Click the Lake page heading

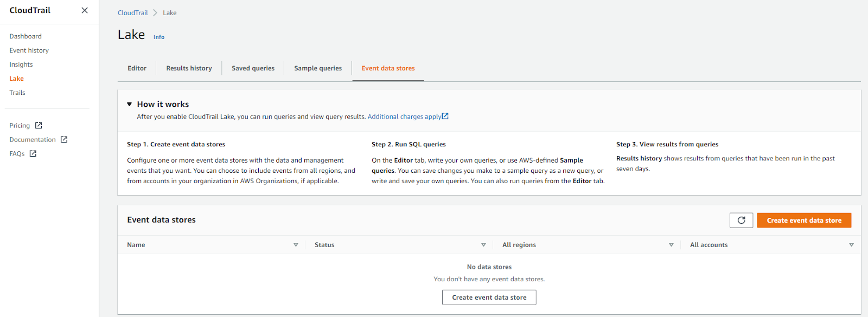coord(131,35)
